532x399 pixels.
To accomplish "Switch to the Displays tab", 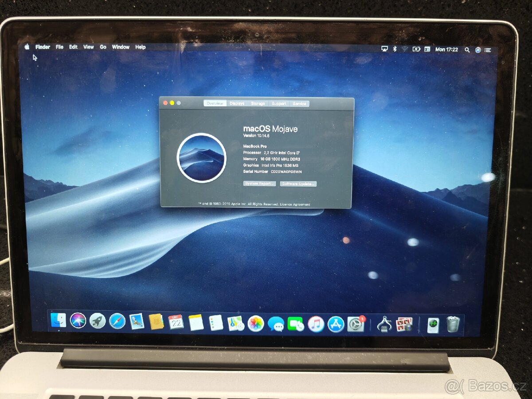I will tap(237, 103).
